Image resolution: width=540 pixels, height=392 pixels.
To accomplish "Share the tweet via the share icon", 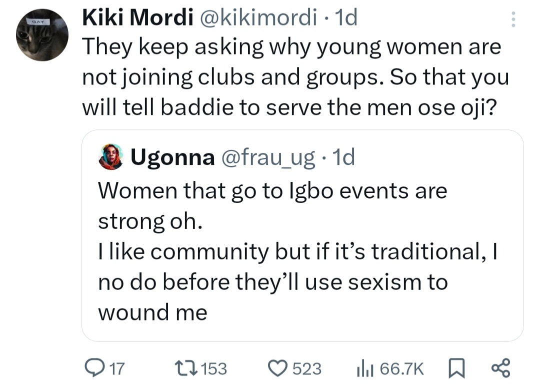I will (x=501, y=368).
